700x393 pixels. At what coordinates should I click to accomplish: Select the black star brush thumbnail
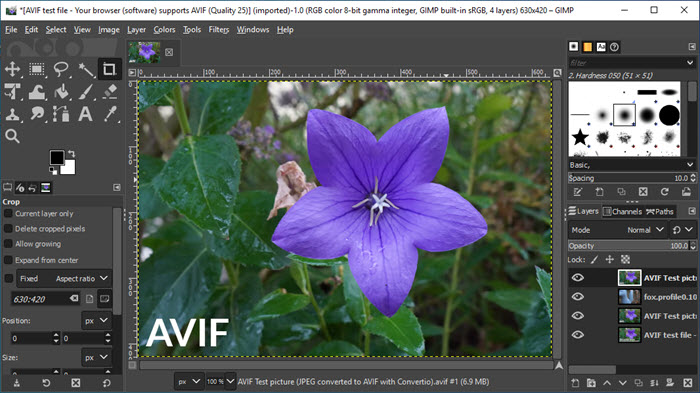[580, 137]
